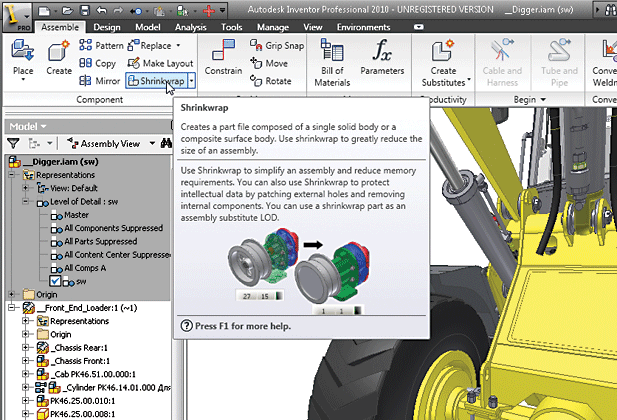Click the browser filter funnel icon

[13, 143]
